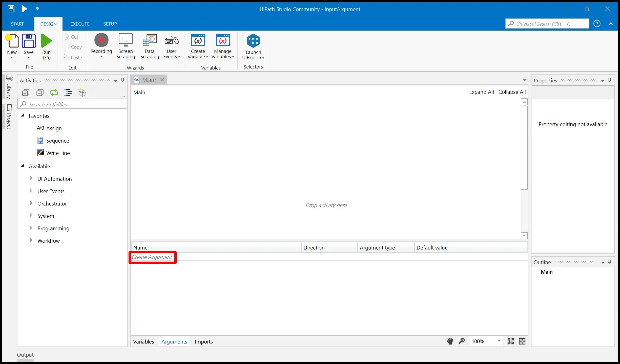This screenshot has height=364, width=620.
Task: Click the Manage Packages icon in Activities
Action: tap(82, 93)
